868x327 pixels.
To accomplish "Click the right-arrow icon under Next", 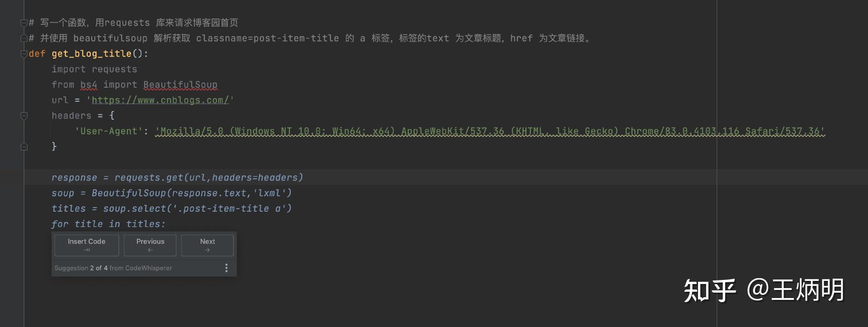I will pyautogui.click(x=207, y=250).
